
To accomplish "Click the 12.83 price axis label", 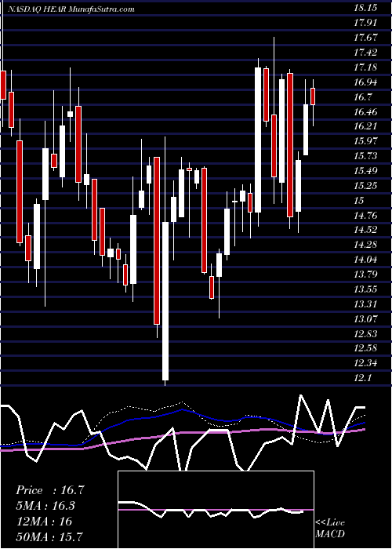I will (x=365, y=333).
